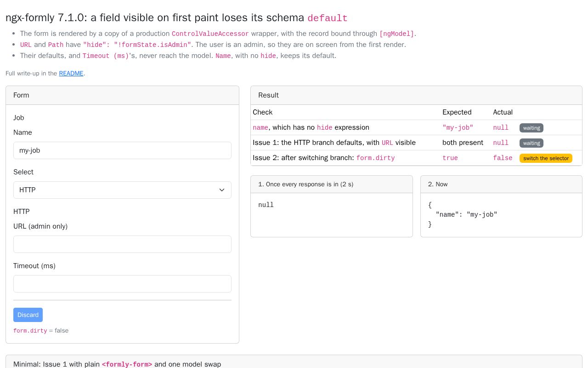Click the 'Select' field label
This screenshot has width=588, height=368.
tap(23, 172)
